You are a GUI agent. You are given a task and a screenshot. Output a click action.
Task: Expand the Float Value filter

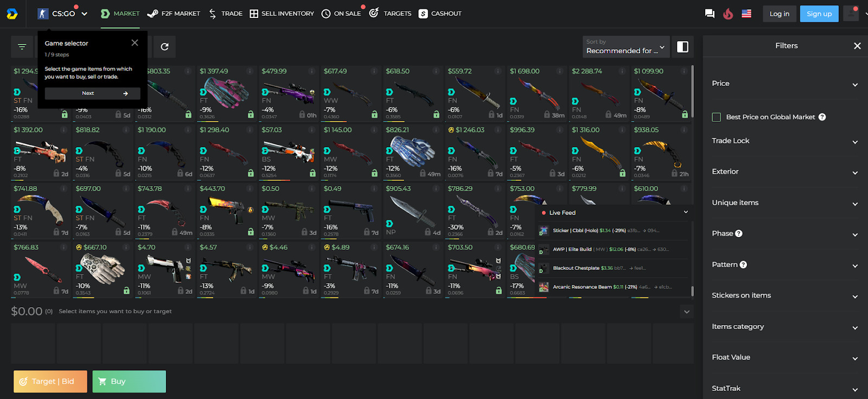(x=785, y=358)
